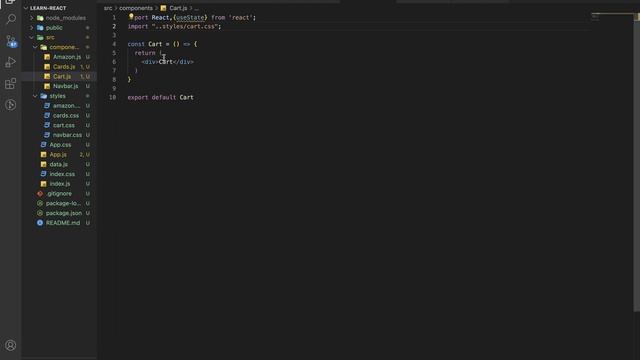This screenshot has height=360, width=640.
Task: Open the Extensions view
Action: click(11, 84)
